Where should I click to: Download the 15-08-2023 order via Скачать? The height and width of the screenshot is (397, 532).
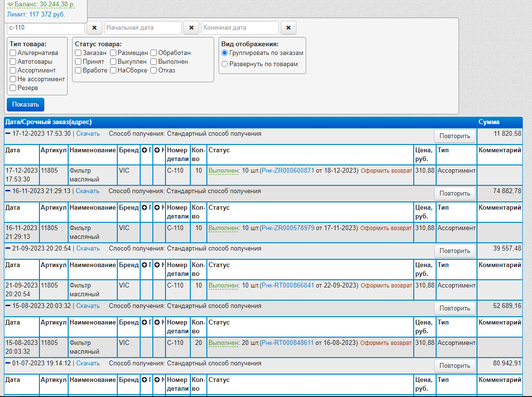(88, 306)
